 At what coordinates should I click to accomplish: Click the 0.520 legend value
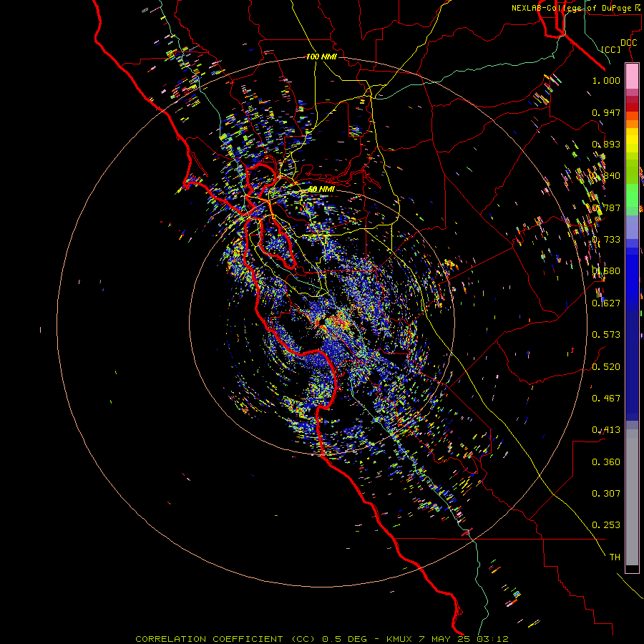606,367
